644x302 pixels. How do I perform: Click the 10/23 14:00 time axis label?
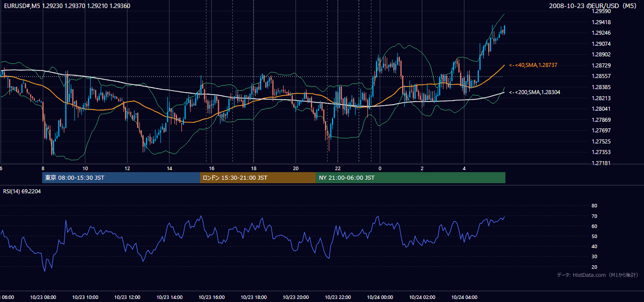pos(169,297)
